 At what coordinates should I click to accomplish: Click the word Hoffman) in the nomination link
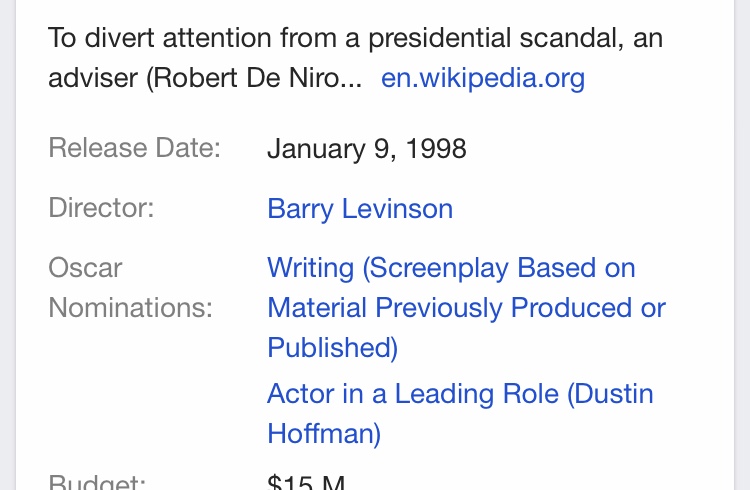[324, 434]
